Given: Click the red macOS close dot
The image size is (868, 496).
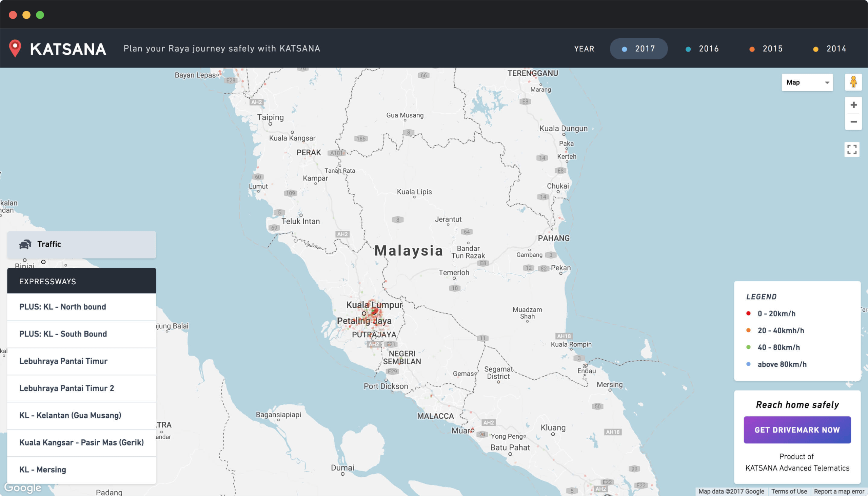Looking at the screenshot, I should click(13, 15).
